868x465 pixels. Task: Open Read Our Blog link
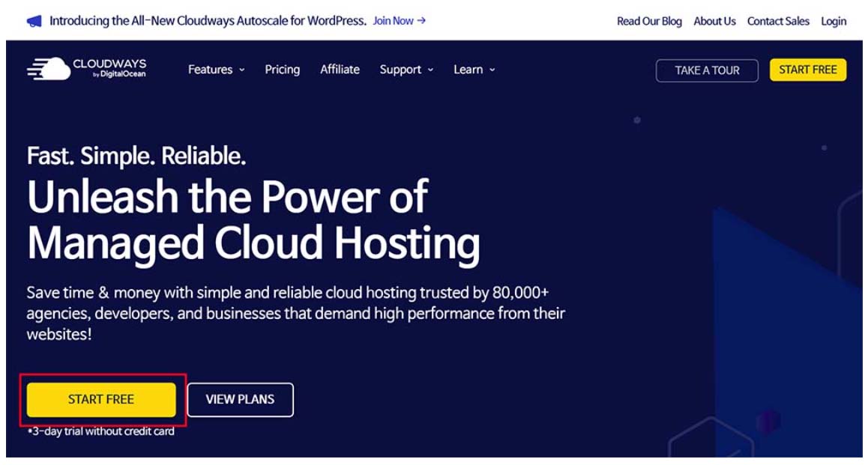pos(649,22)
